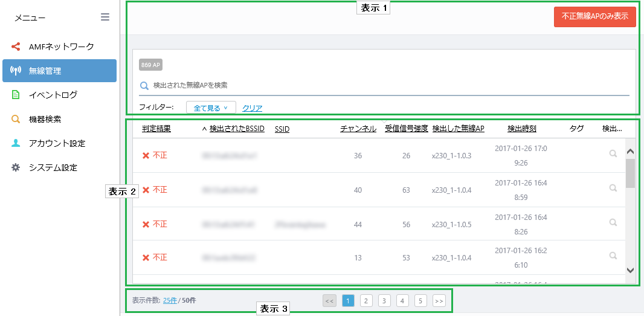This screenshot has width=644, height=316.
Task: Open detail magnifier for channel 40 row
Action: click(613, 188)
